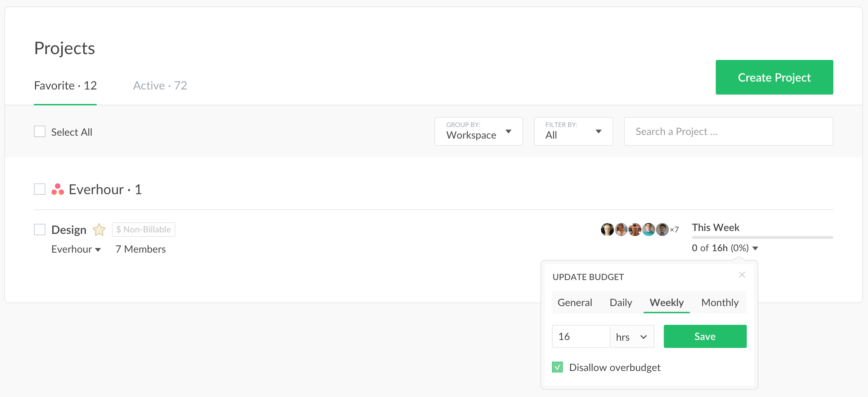Click the This Week budget progress bar

tap(762, 237)
